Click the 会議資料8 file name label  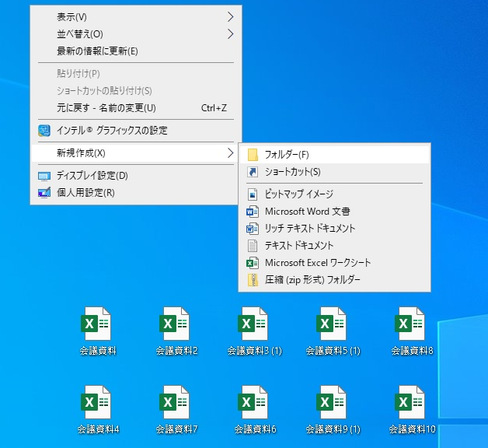(412, 351)
